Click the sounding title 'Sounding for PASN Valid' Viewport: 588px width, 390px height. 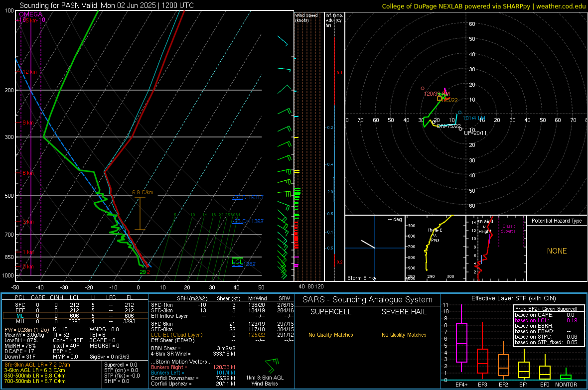pos(58,5)
